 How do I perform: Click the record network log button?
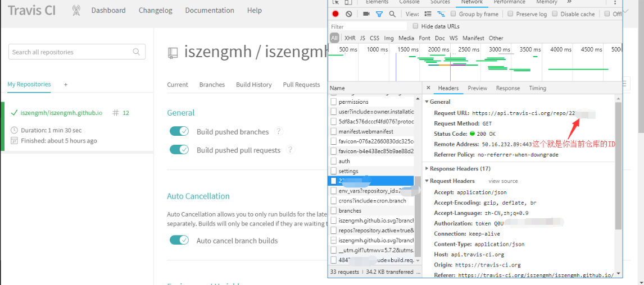(335, 14)
